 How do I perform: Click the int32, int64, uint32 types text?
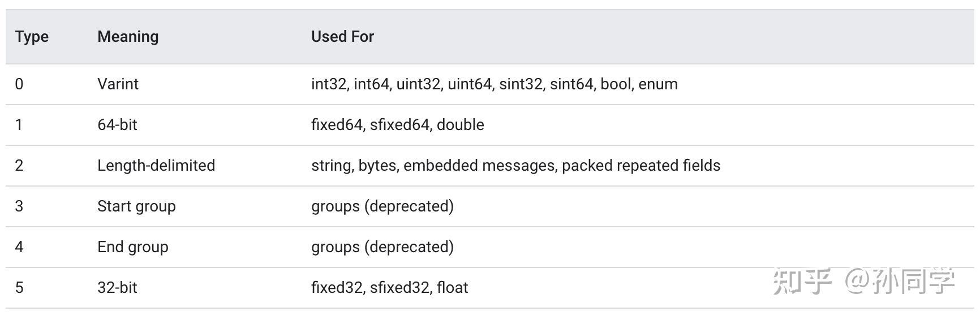[x=494, y=84]
